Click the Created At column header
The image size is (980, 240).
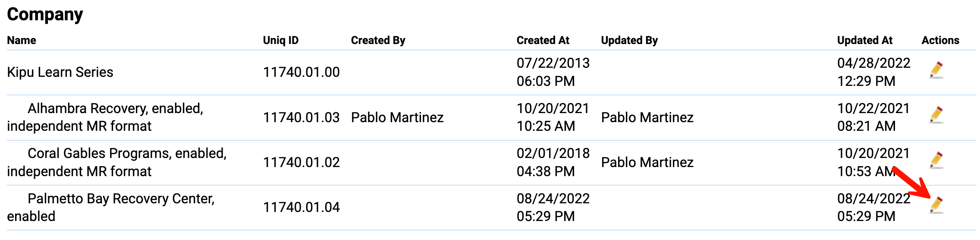pos(543,40)
